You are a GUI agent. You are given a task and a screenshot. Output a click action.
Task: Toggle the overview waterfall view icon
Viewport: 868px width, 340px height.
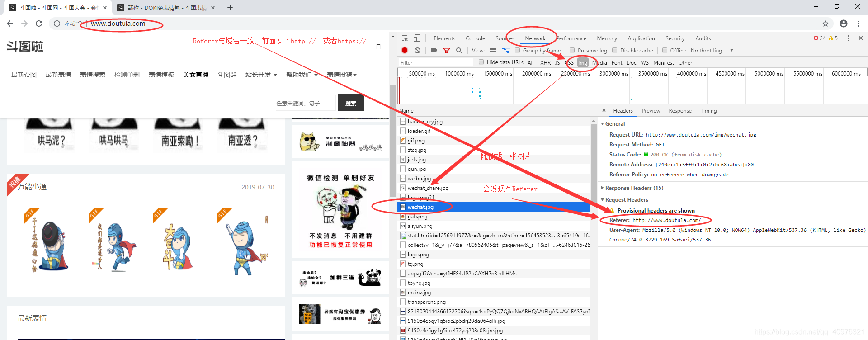pyautogui.click(x=506, y=50)
